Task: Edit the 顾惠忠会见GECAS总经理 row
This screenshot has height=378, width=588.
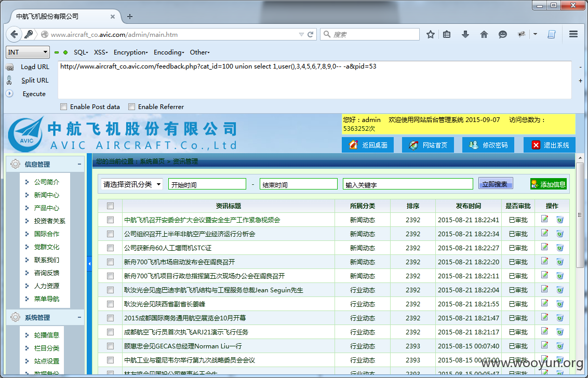Action: [x=544, y=345]
